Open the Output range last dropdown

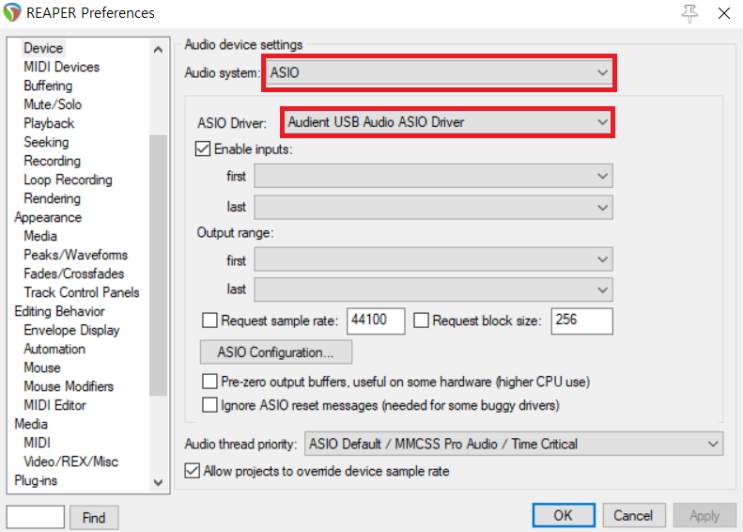(x=433, y=289)
